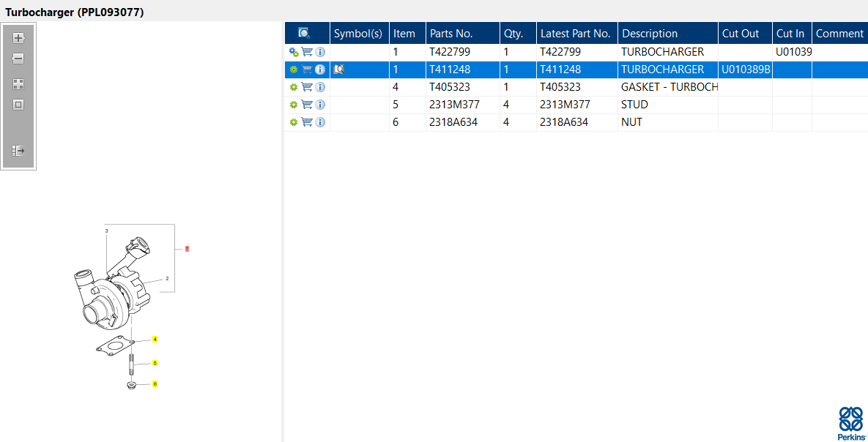Add T422799 to the shopping cart
The height and width of the screenshot is (442, 868).
pos(307,52)
